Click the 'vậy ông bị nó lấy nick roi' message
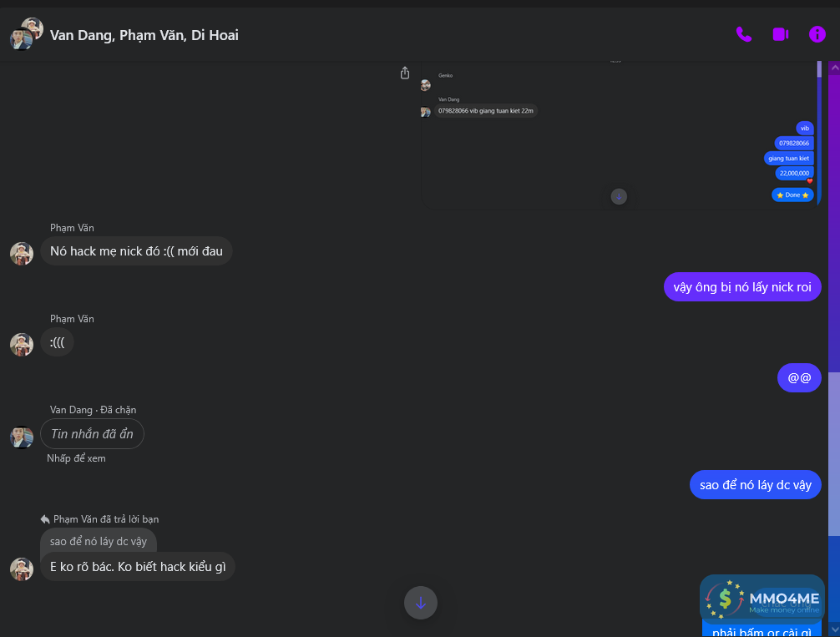This screenshot has height=637, width=840. click(742, 287)
